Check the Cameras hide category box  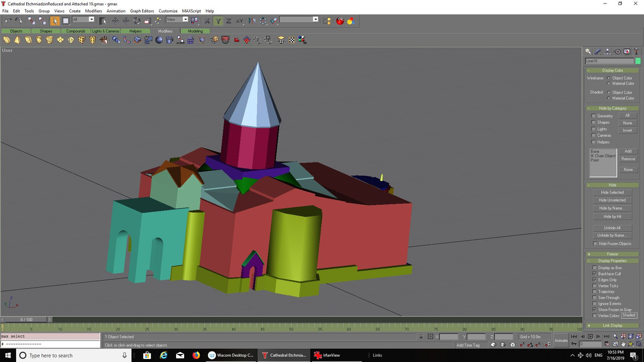coord(594,136)
